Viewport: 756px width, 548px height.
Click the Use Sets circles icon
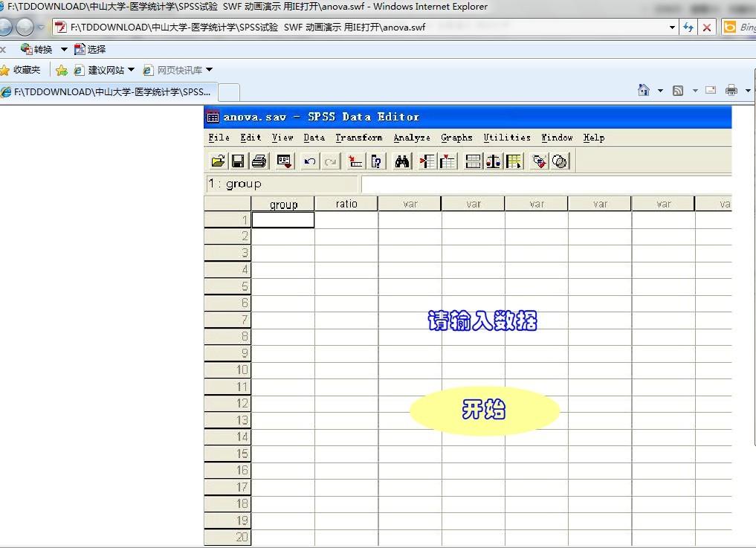pos(560,161)
